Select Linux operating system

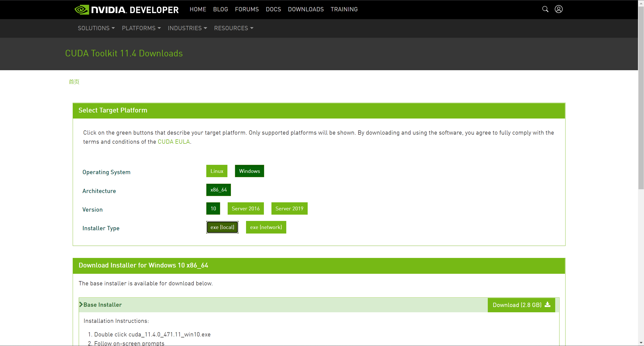coord(217,171)
